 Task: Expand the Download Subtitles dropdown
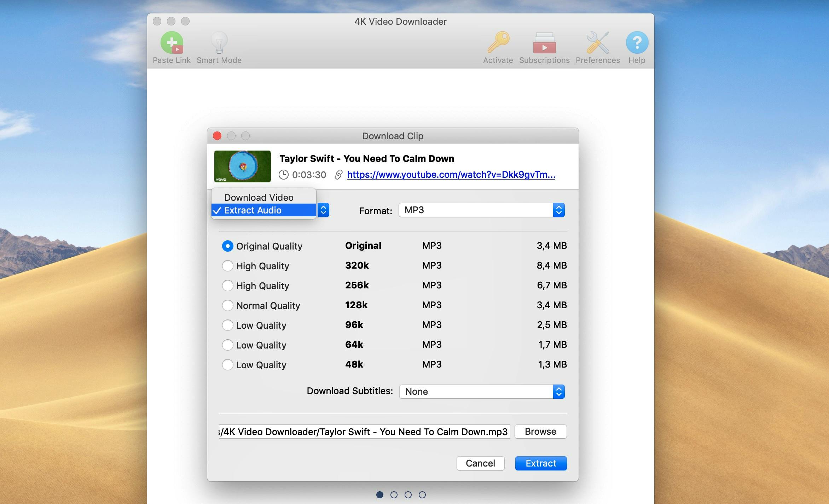(x=560, y=391)
